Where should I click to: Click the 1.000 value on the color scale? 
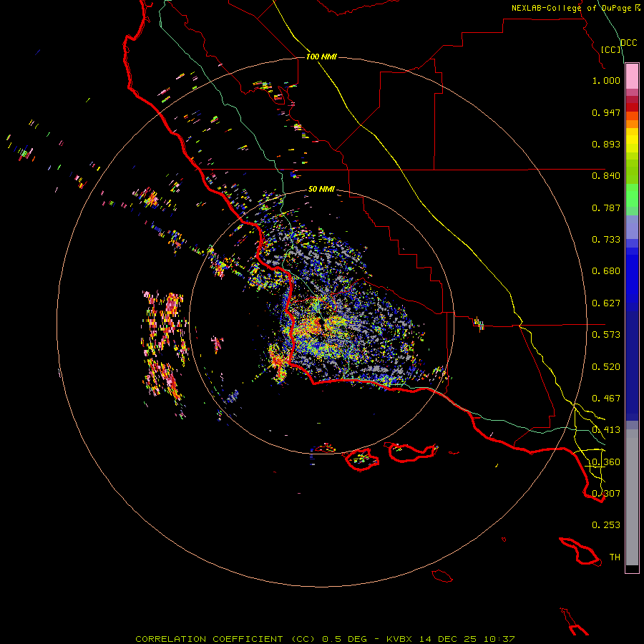[606, 80]
